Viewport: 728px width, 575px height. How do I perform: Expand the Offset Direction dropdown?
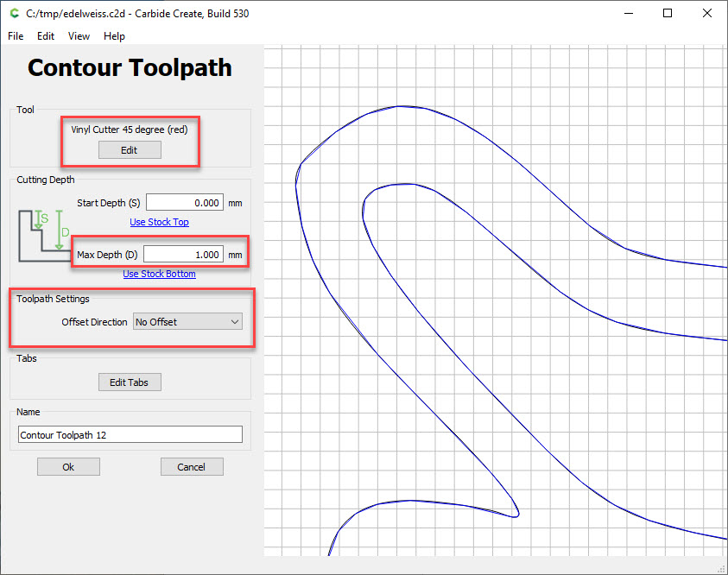[x=187, y=322]
